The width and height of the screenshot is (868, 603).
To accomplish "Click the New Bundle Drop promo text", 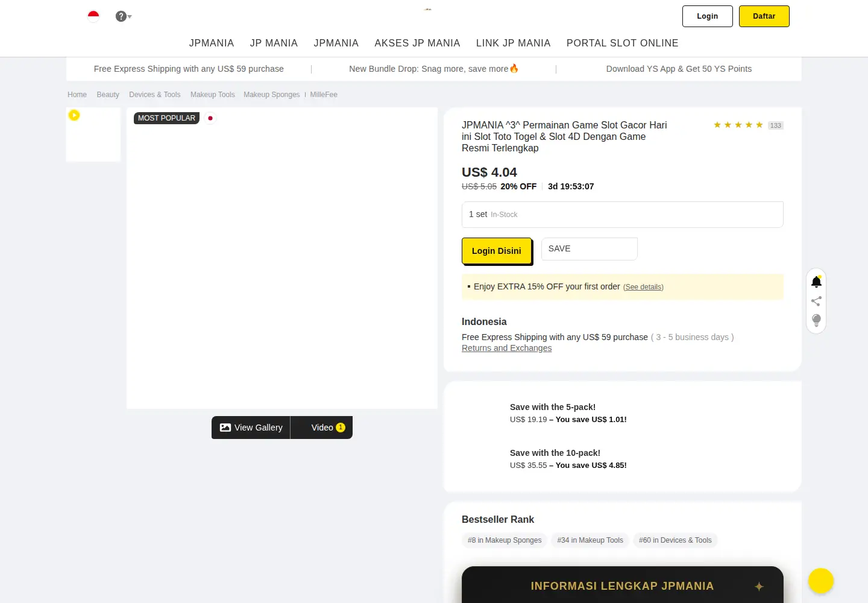I will point(434,69).
